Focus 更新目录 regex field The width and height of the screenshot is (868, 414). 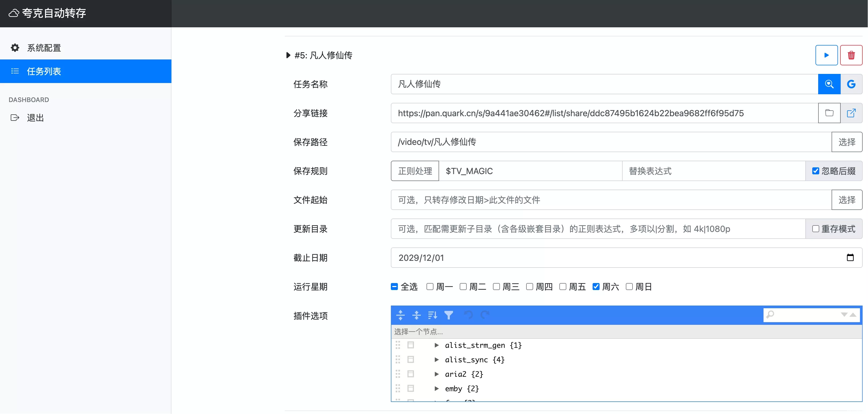click(x=598, y=229)
